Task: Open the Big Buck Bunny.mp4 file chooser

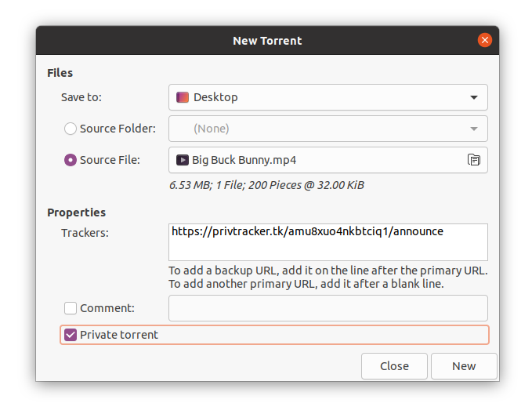Action: pyautogui.click(x=313, y=160)
